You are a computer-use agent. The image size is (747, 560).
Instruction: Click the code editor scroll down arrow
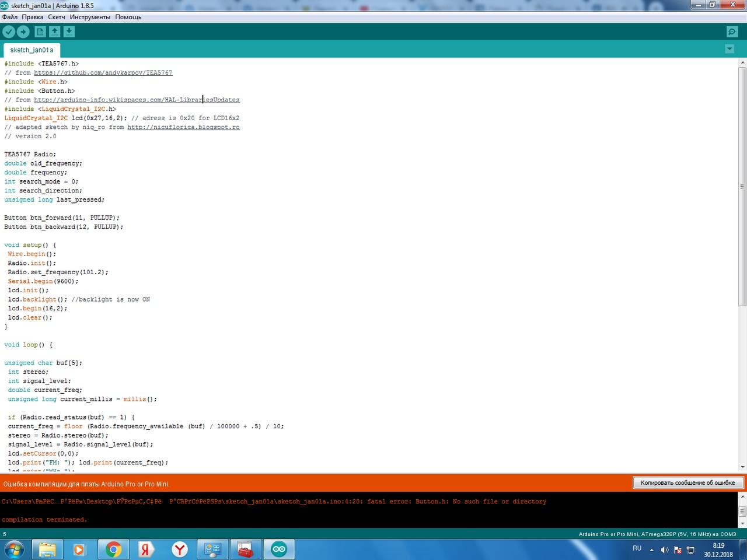pos(742,467)
